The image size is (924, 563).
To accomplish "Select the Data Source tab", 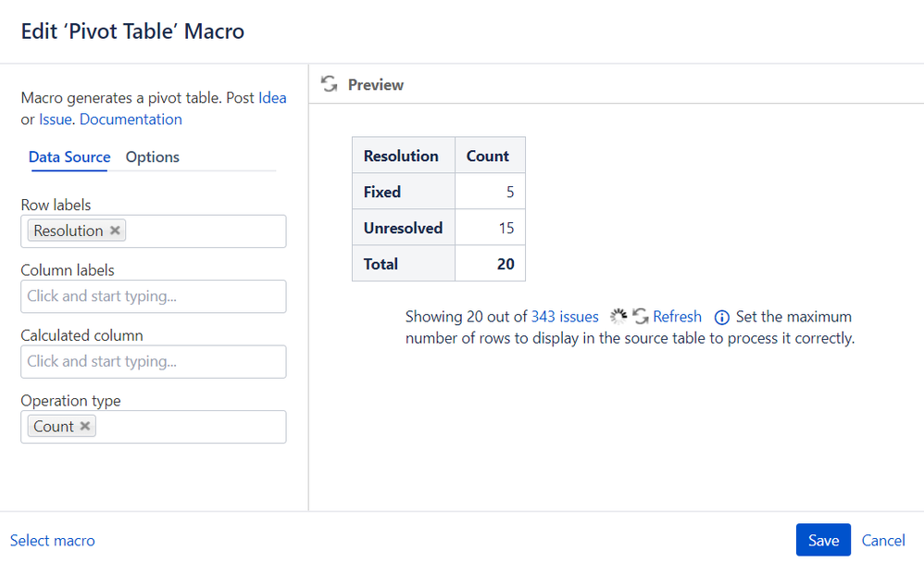I will point(69,156).
